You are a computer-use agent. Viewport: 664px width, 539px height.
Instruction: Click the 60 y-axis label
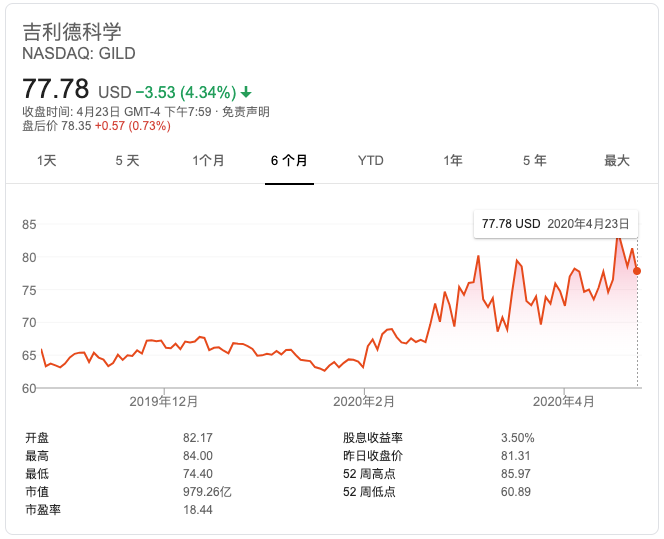(x=29, y=388)
